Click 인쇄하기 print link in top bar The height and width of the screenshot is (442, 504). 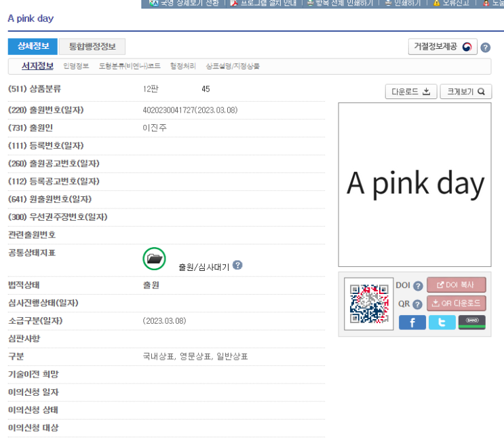403,3
